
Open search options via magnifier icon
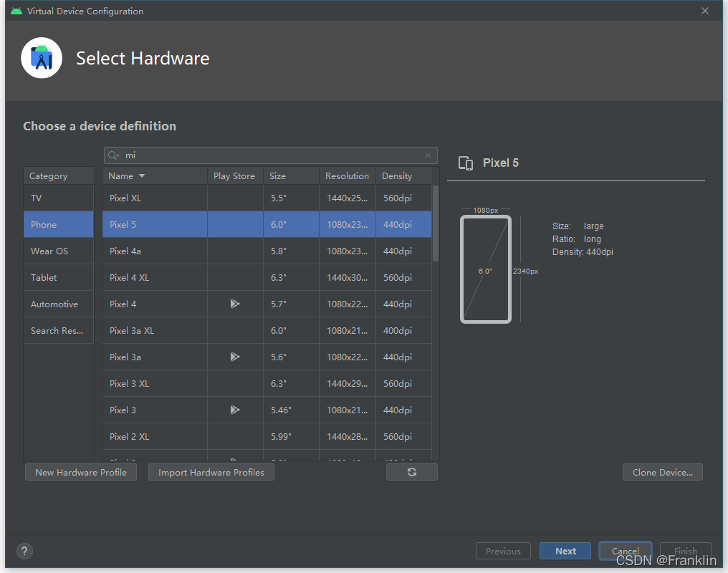113,155
